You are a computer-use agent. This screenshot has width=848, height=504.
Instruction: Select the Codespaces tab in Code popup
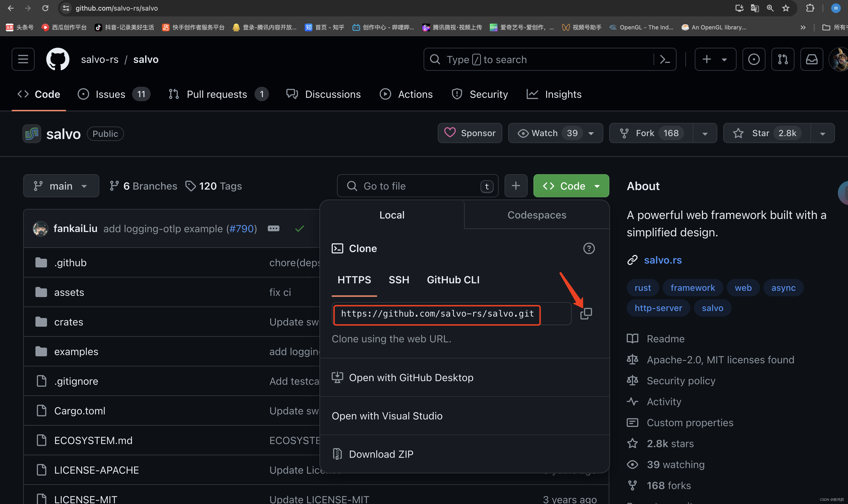[x=537, y=215]
